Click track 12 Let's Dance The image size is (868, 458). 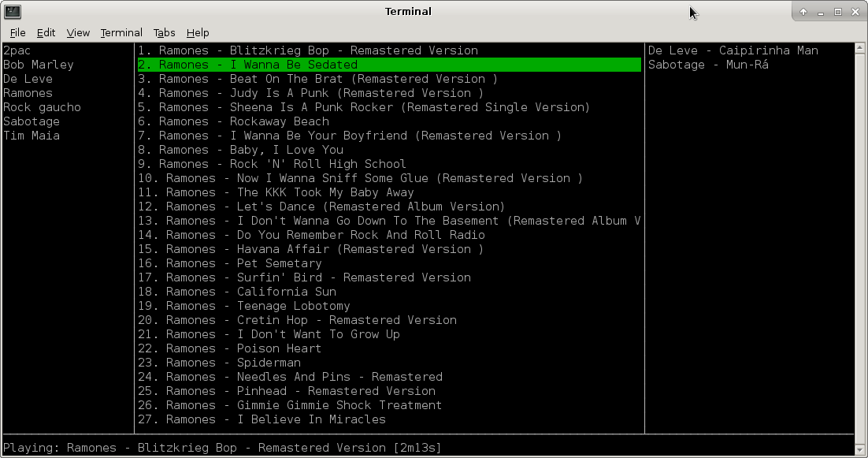tap(321, 207)
